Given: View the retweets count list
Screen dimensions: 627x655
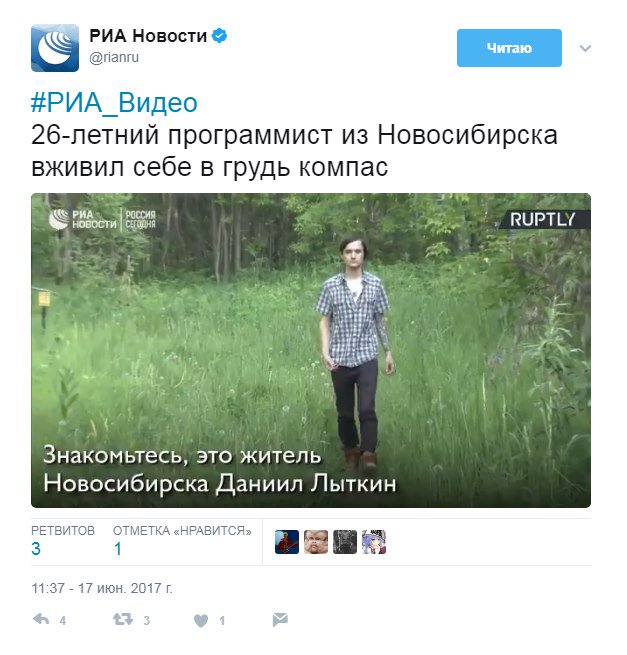Looking at the screenshot, I should coord(63,541).
